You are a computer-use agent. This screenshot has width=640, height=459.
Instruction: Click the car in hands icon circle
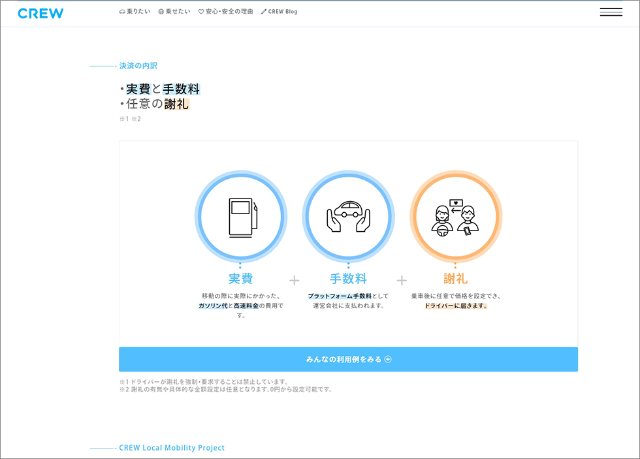point(348,216)
